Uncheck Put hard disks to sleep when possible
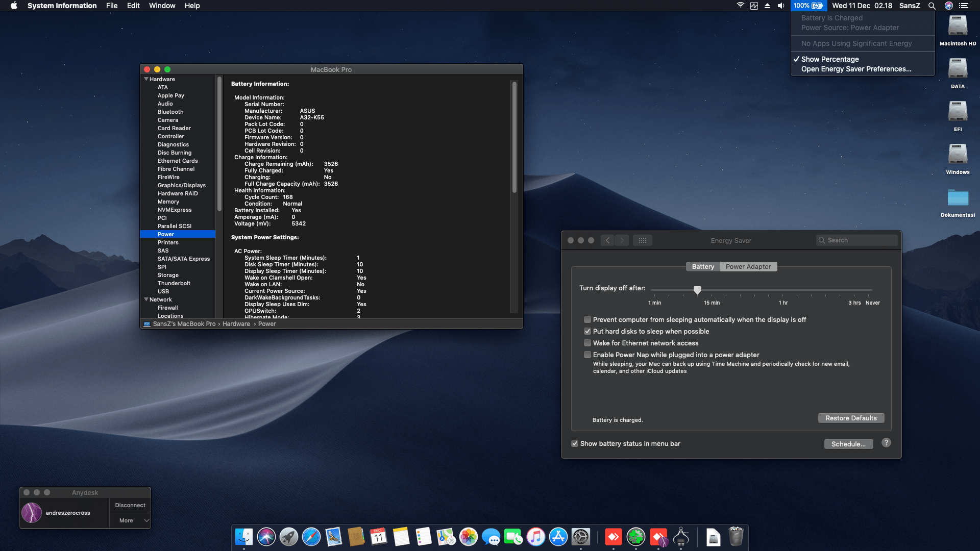 pos(587,331)
